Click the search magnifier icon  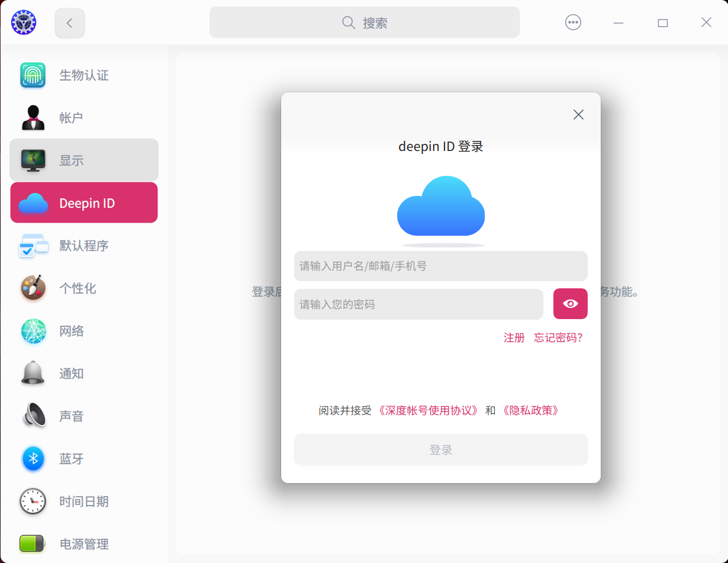pos(349,22)
